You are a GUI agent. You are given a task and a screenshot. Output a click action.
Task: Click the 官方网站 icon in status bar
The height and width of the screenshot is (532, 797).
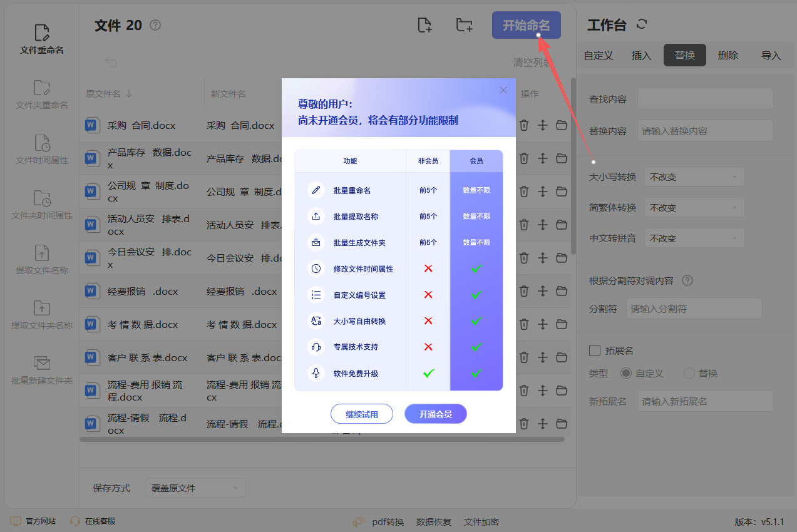click(x=16, y=521)
